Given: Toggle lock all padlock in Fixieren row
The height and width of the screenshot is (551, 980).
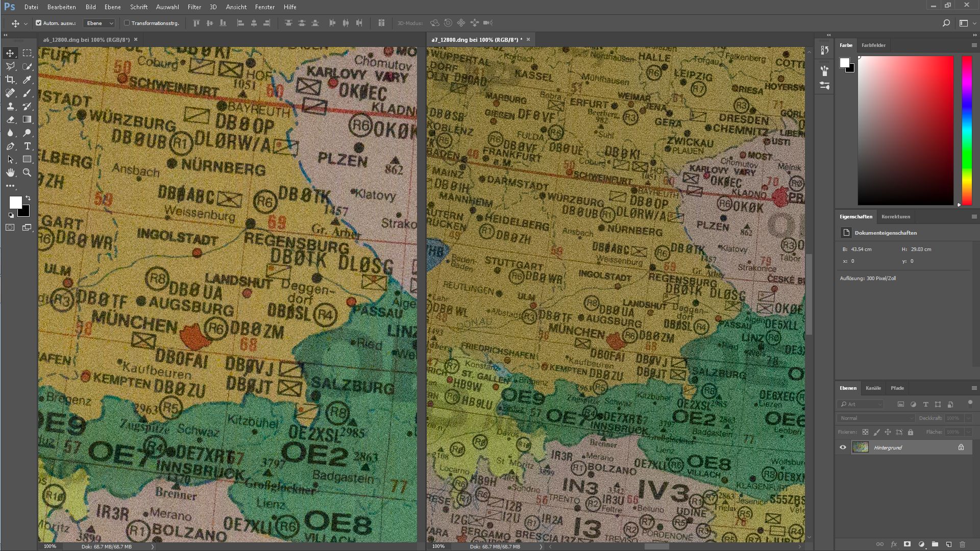Looking at the screenshot, I should (910, 432).
